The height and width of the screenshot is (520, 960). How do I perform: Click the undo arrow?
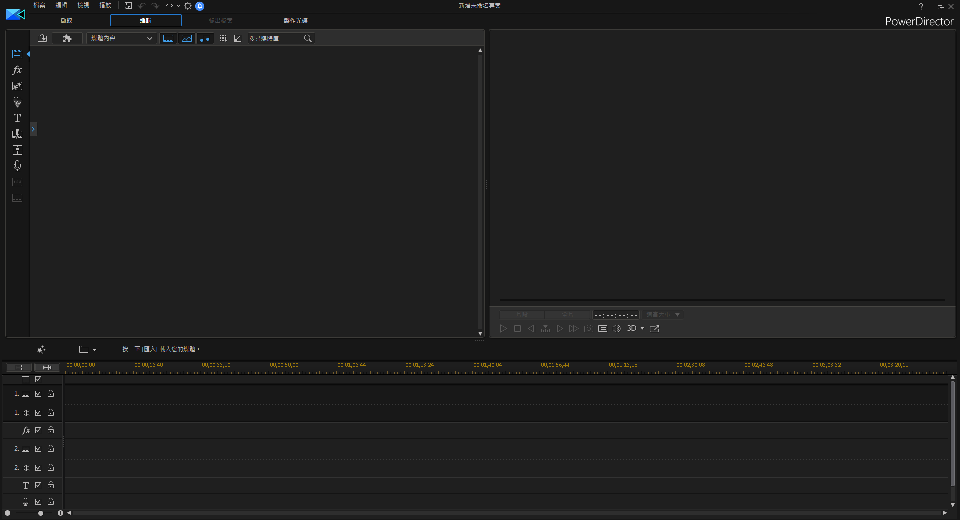[x=141, y=6]
